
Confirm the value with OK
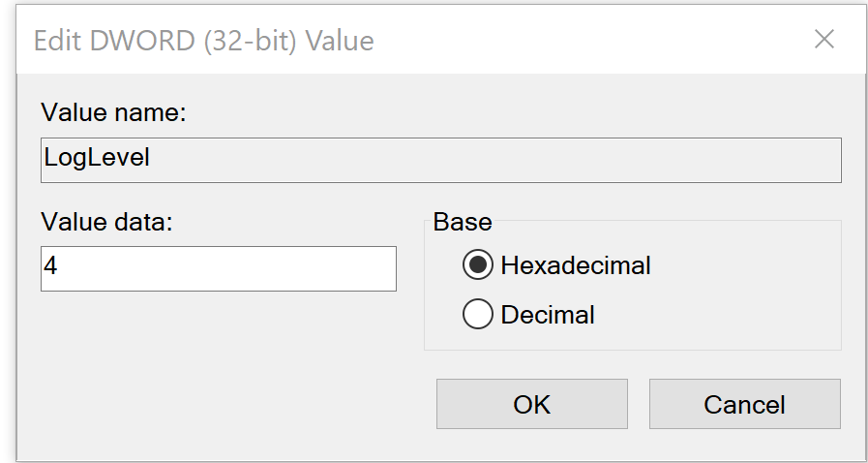(x=531, y=404)
